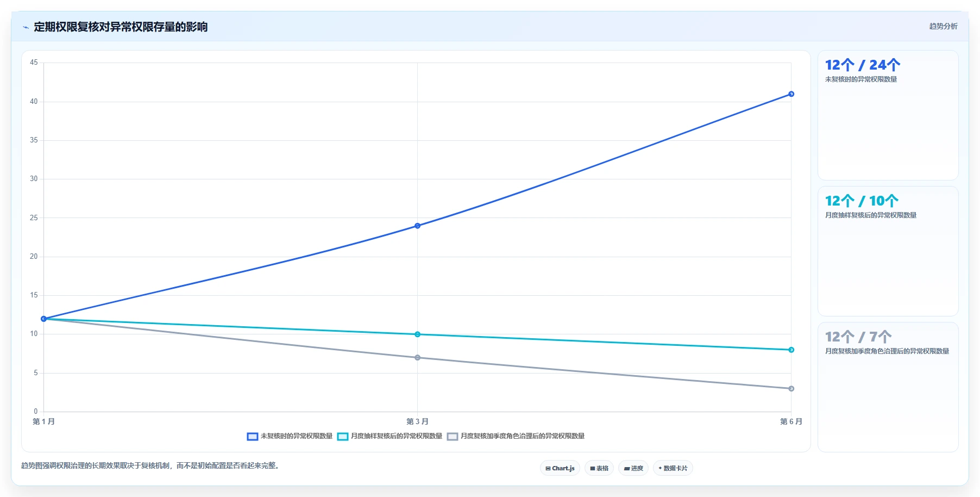Click the card caption 未复核时的异常权限数量
980x497 pixels.
(x=861, y=79)
